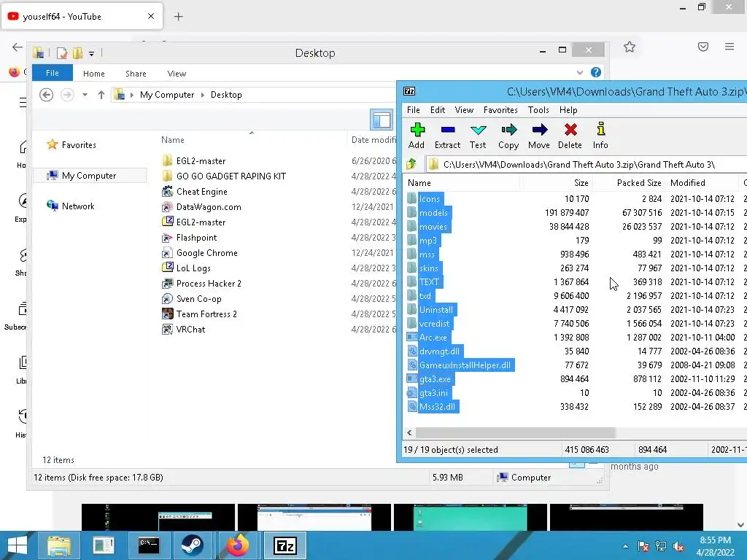Click the 7-Zip horizontal scrollbar thumb

tap(516, 433)
